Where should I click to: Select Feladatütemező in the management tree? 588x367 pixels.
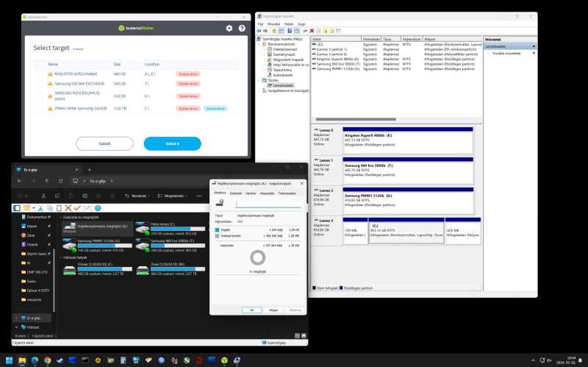(285, 49)
